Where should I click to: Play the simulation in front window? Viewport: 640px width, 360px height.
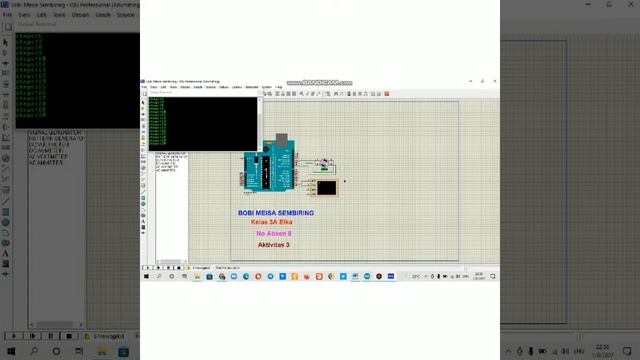pyautogui.click(x=148, y=268)
